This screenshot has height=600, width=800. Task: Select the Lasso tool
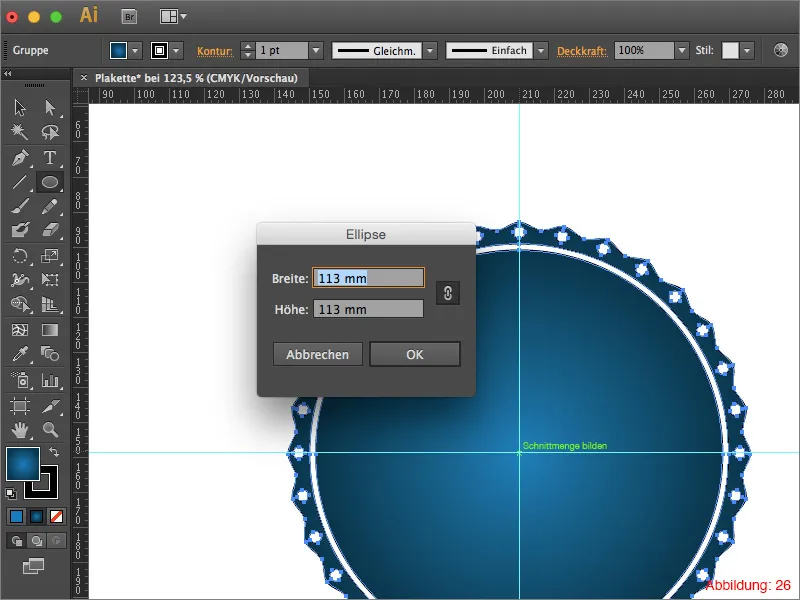(x=49, y=132)
